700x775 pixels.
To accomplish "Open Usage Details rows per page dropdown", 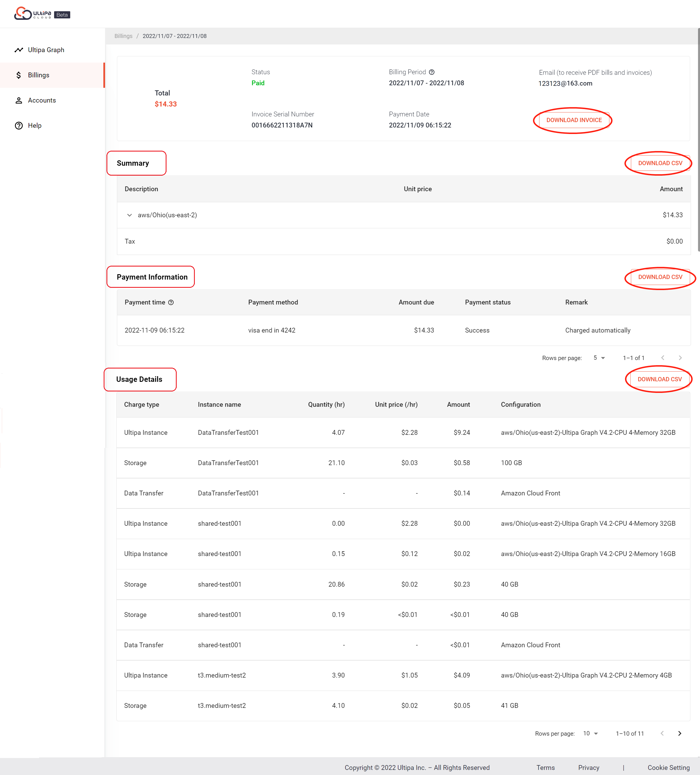I will coord(590,733).
